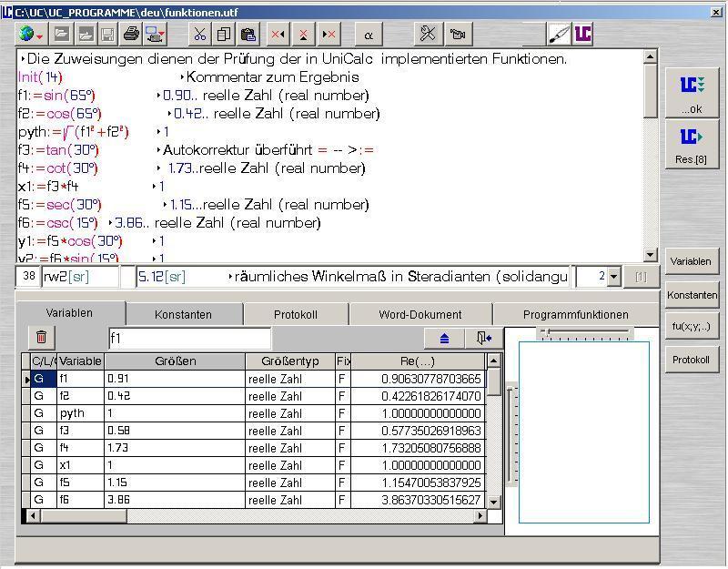
Task: Click the trash can delete icon
Action: (41, 337)
